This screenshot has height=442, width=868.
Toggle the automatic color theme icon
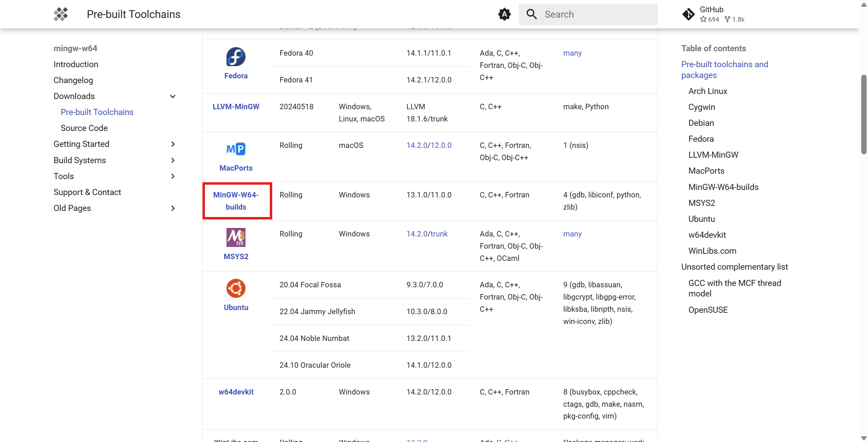coord(504,14)
